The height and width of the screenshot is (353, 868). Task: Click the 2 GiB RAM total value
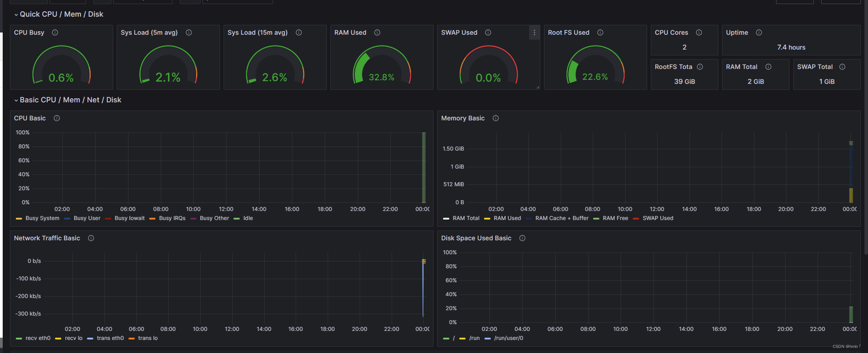pos(756,82)
